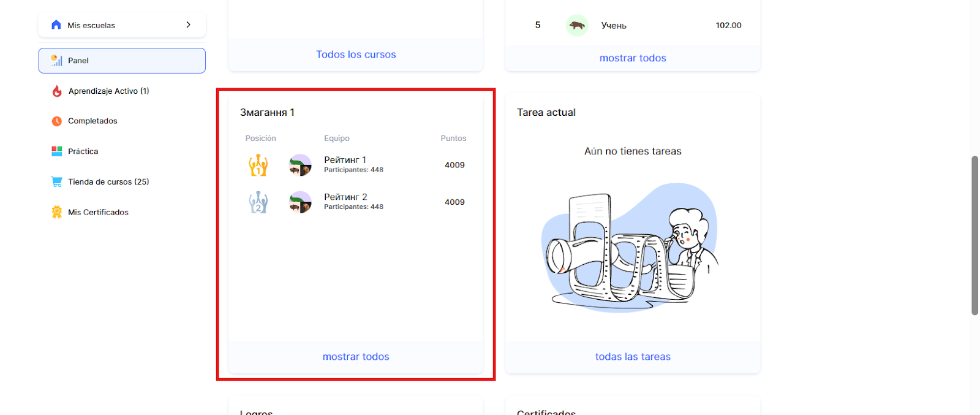Click mostrar todos under the student ranking
Image resolution: width=980 pixels, height=415 pixels.
coord(633,58)
